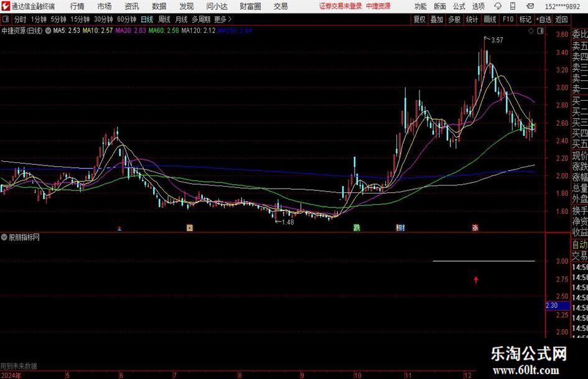Click the MA20: 2.83 label
Viewport: 588px width, 379px height.
(131, 30)
